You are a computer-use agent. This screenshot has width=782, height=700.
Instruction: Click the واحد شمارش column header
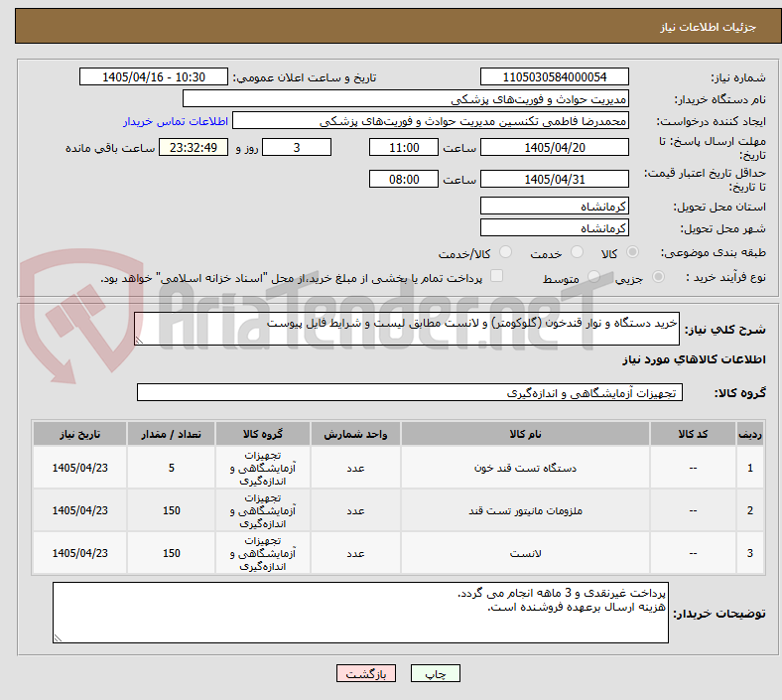tap(355, 434)
